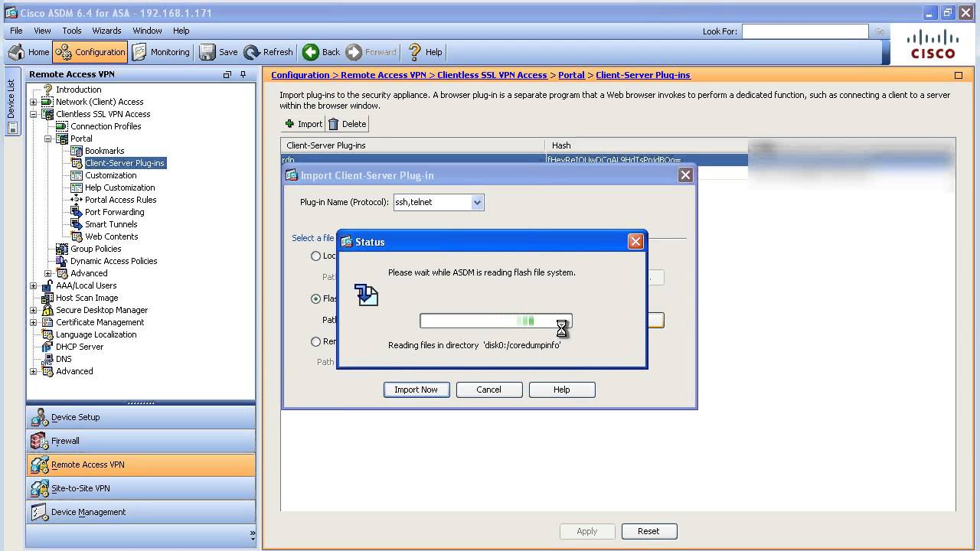This screenshot has height=551, width=980.
Task: Select Connection Profiles icon
Action: click(x=62, y=126)
